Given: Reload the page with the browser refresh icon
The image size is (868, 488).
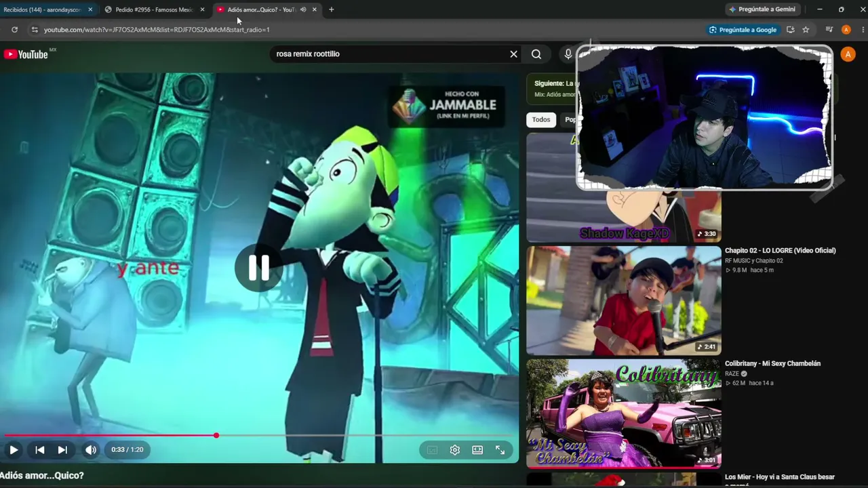Looking at the screenshot, I should coord(14,30).
